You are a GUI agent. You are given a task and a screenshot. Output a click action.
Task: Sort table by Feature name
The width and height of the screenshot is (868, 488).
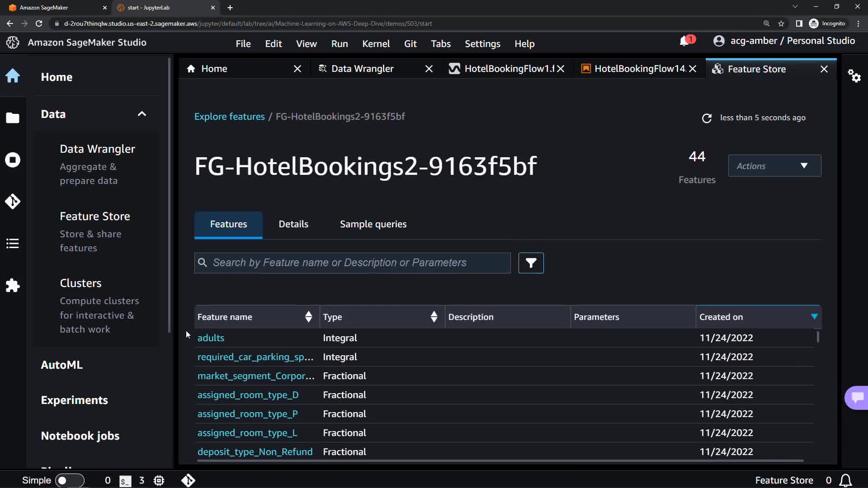(x=308, y=317)
